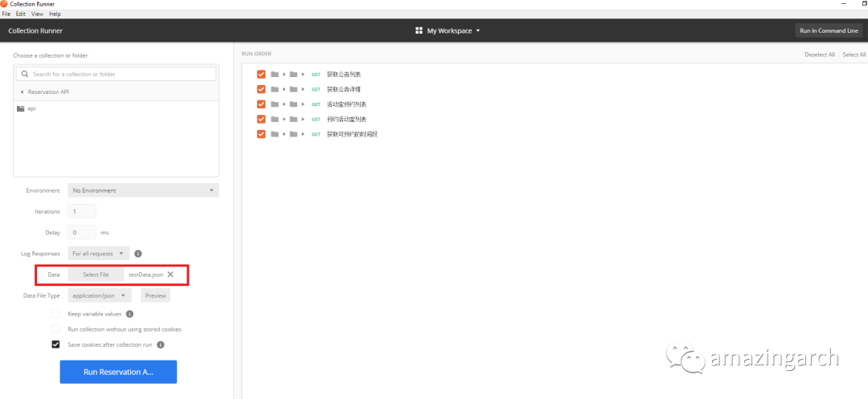Image resolution: width=868 pixels, height=399 pixels.
Task: Click the Iterations input field
Action: click(x=82, y=211)
